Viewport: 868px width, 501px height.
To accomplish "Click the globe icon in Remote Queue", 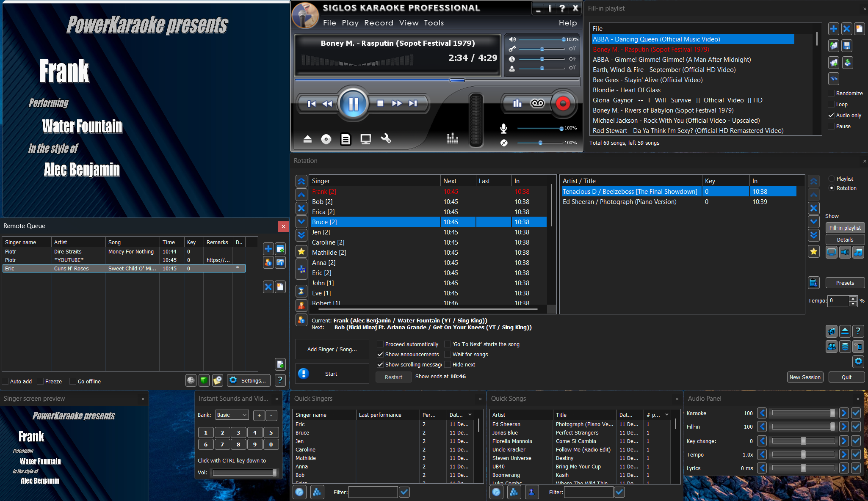I will click(x=191, y=380).
